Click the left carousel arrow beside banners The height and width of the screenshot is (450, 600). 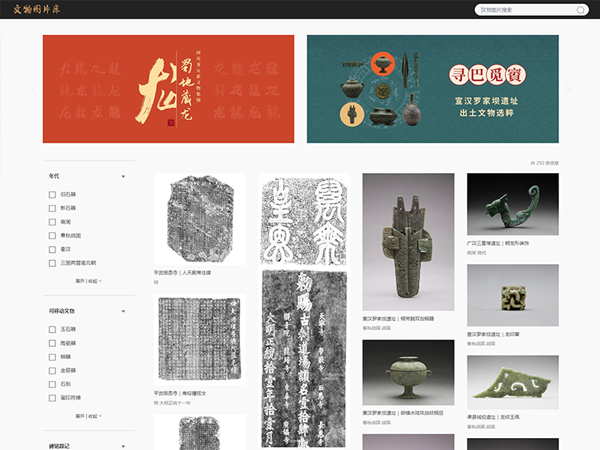33,90
